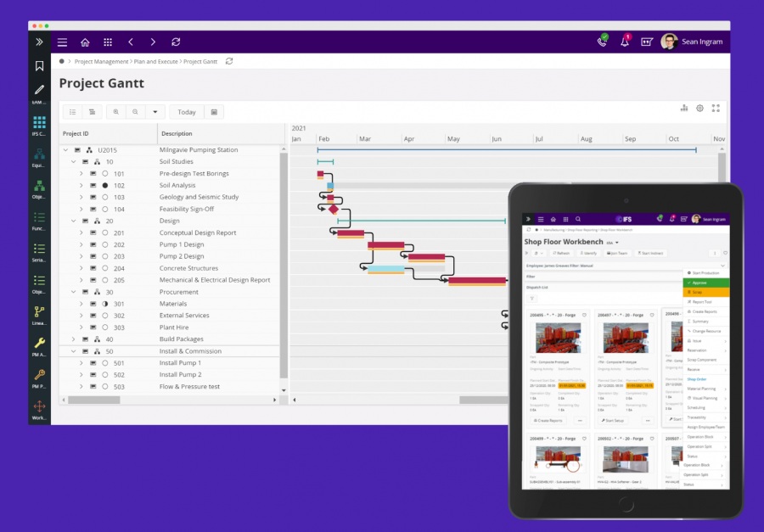This screenshot has height=532, width=764.
Task: Toggle status circle on row 103
Action: [x=104, y=198]
